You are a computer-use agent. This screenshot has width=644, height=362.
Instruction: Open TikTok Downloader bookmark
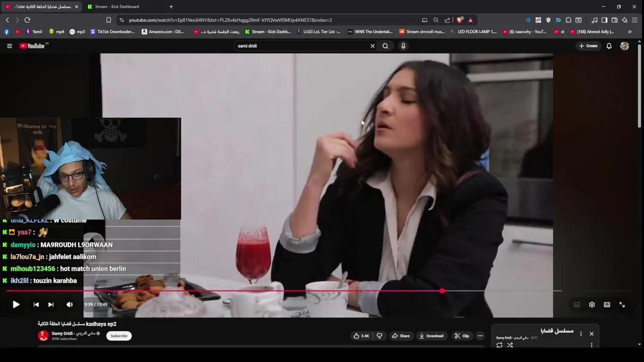(x=112, y=32)
